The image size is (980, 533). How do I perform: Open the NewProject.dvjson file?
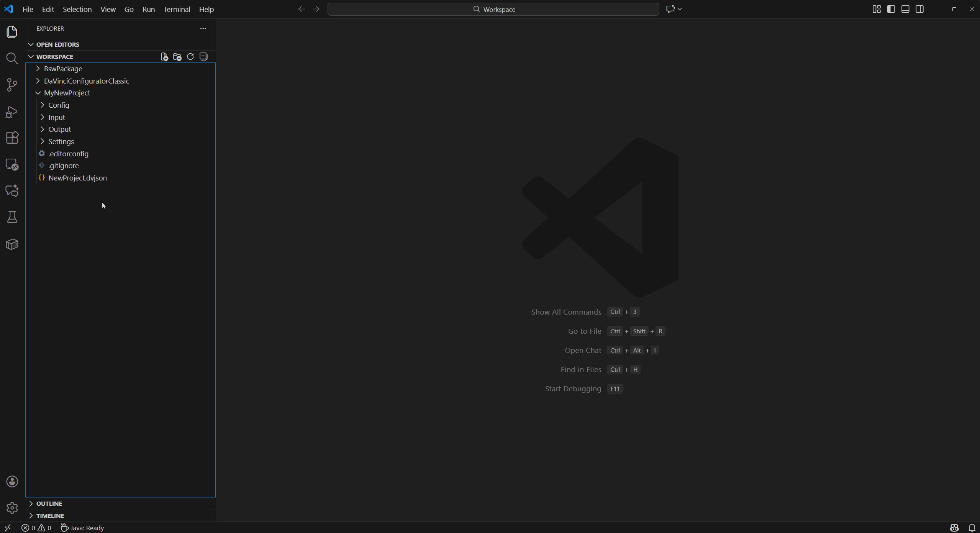pos(77,178)
